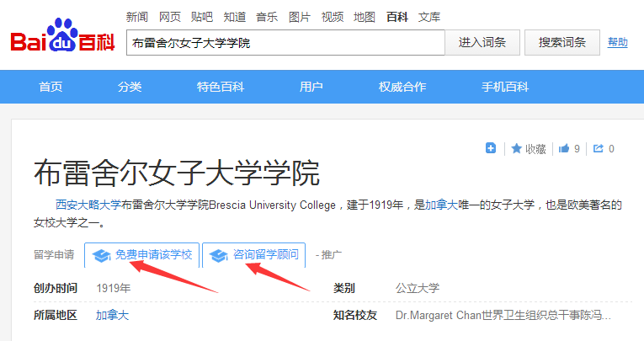Click the 搜索词条 button
The height and width of the screenshot is (341, 644).
point(562,42)
